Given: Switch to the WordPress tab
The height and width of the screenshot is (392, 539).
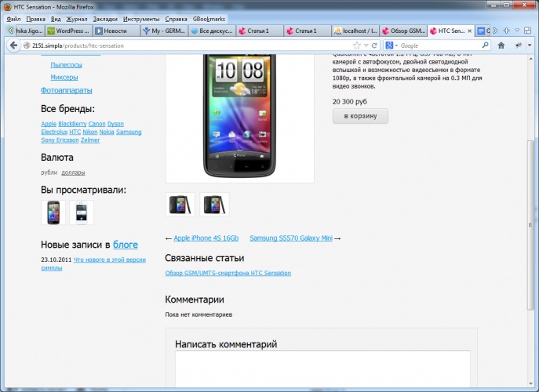Looking at the screenshot, I should click(x=69, y=31).
